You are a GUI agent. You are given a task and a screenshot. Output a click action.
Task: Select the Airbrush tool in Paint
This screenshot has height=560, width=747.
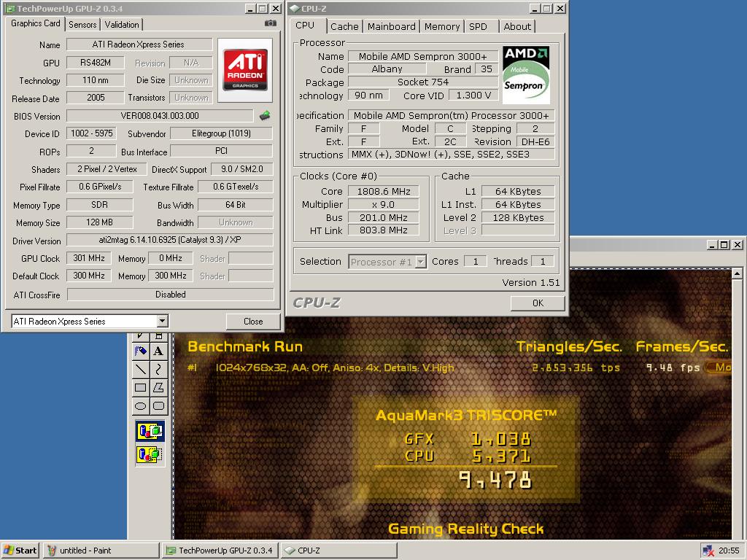141,351
